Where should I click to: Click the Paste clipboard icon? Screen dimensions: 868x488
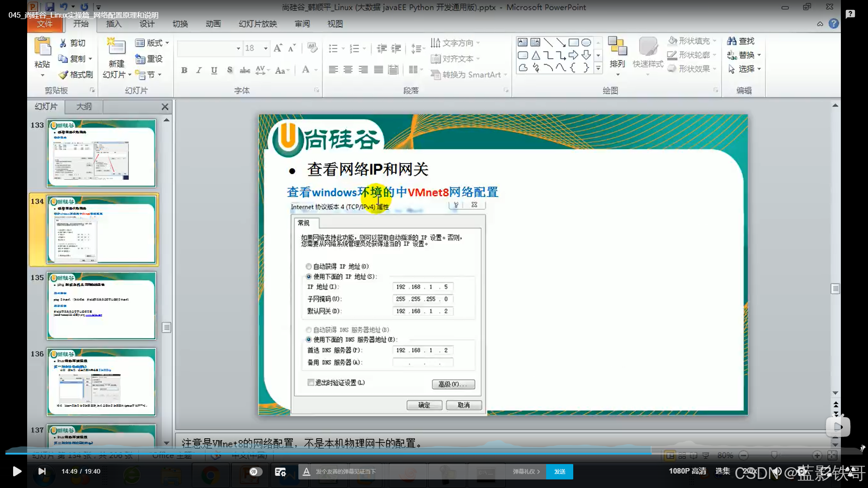pyautogui.click(x=42, y=47)
